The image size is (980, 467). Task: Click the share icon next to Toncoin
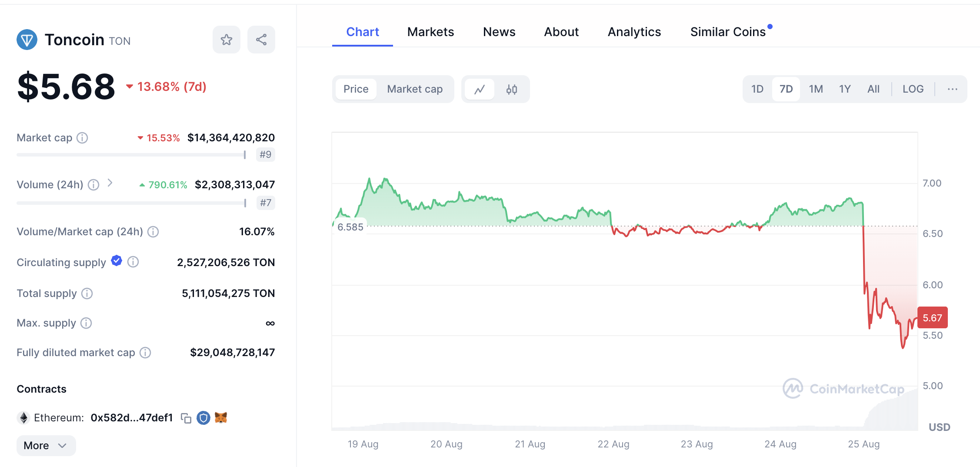click(x=261, y=40)
